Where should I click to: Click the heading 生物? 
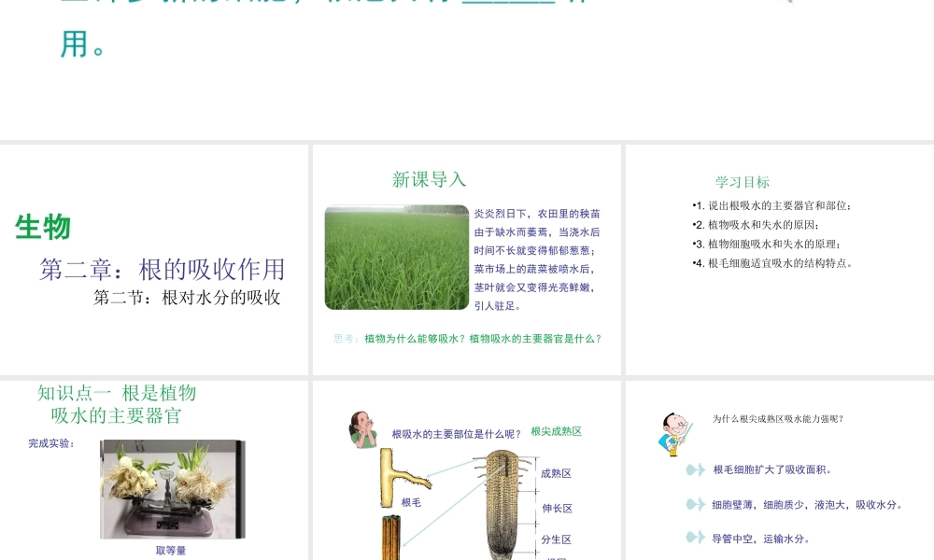(x=43, y=228)
